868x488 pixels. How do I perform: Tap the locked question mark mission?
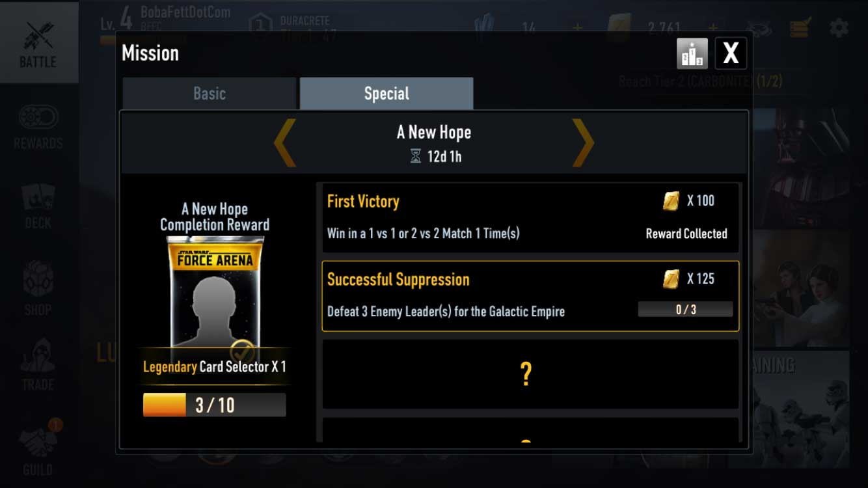530,374
